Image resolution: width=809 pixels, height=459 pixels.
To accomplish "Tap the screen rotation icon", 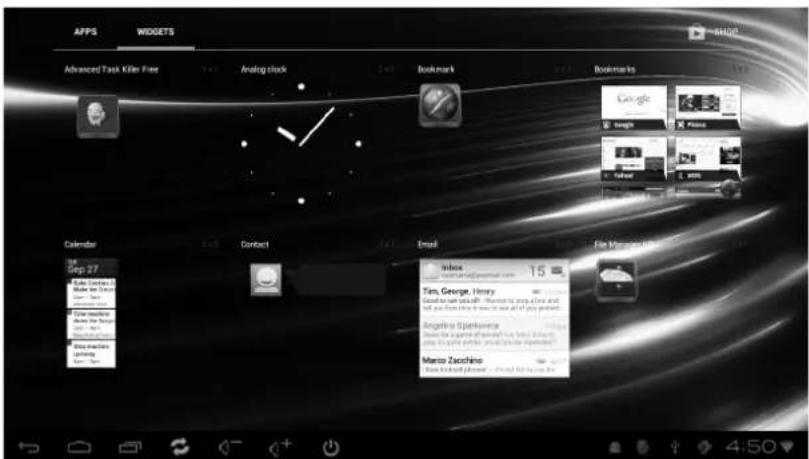I will pyautogui.click(x=180, y=447).
